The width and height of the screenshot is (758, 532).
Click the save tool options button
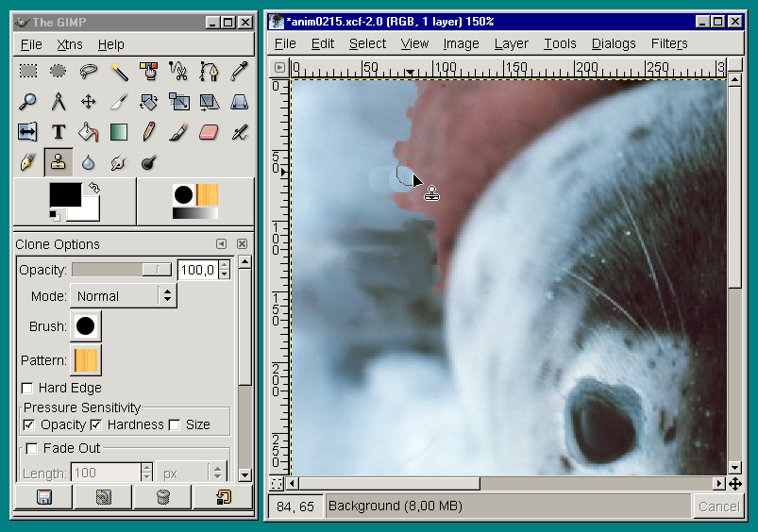(x=44, y=497)
